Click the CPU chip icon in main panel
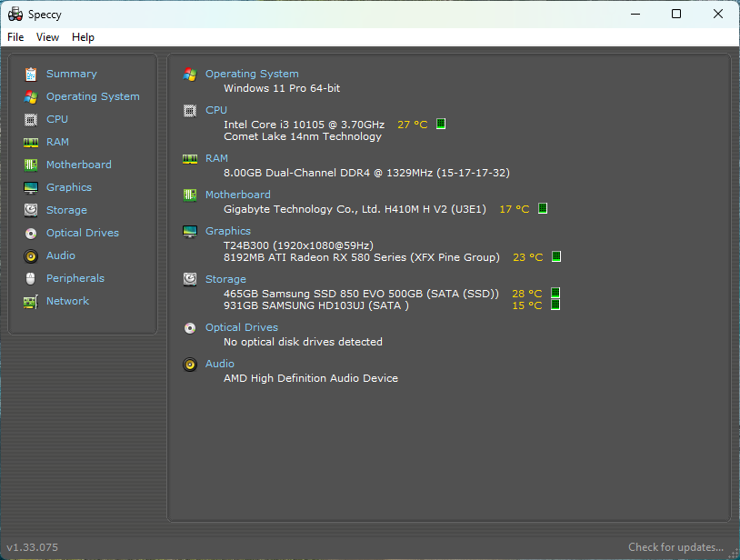 (x=190, y=110)
